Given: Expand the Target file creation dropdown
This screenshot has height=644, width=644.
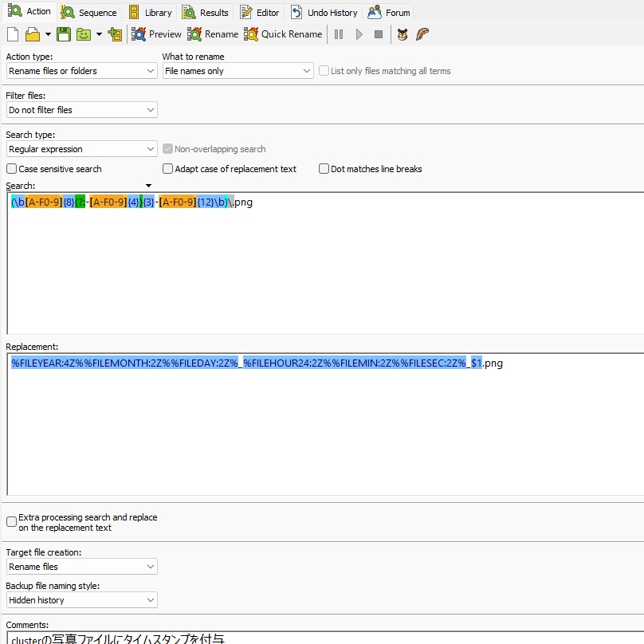Looking at the screenshot, I should (82, 567).
